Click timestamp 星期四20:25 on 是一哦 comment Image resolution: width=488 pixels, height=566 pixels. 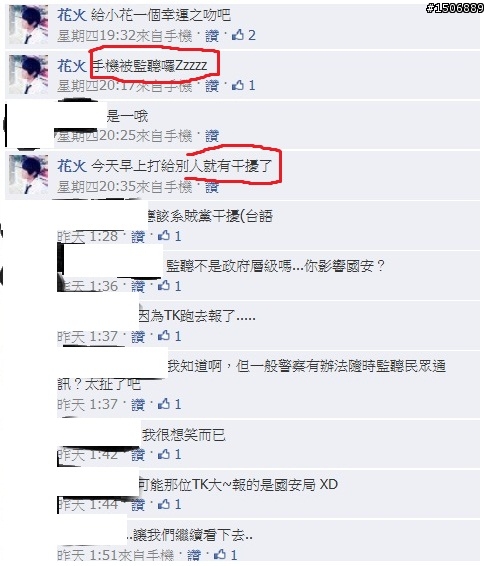(x=97, y=136)
